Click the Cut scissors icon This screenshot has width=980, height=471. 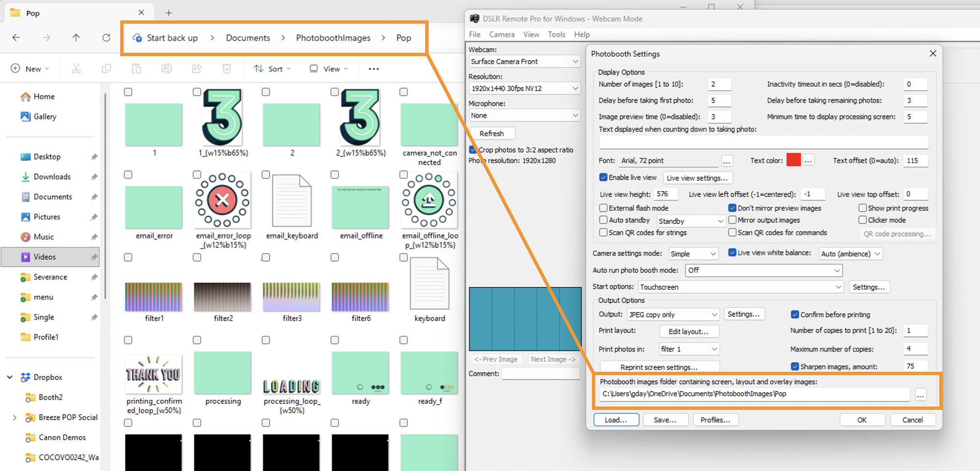tap(76, 69)
